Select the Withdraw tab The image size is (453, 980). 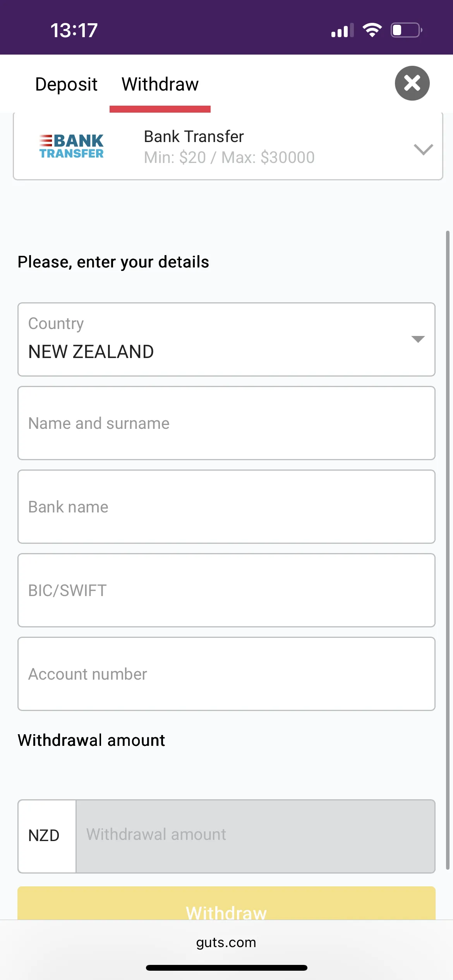tap(160, 84)
